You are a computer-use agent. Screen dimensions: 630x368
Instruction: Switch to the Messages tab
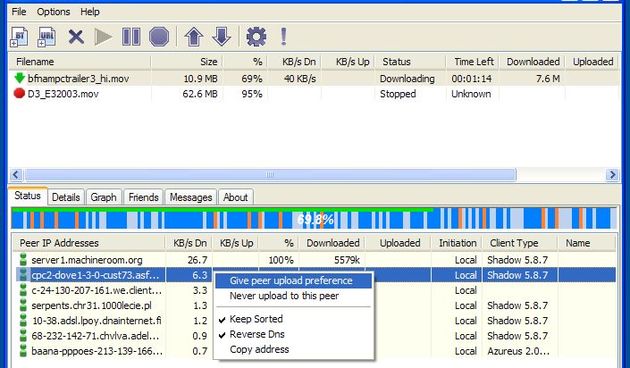pos(191,197)
